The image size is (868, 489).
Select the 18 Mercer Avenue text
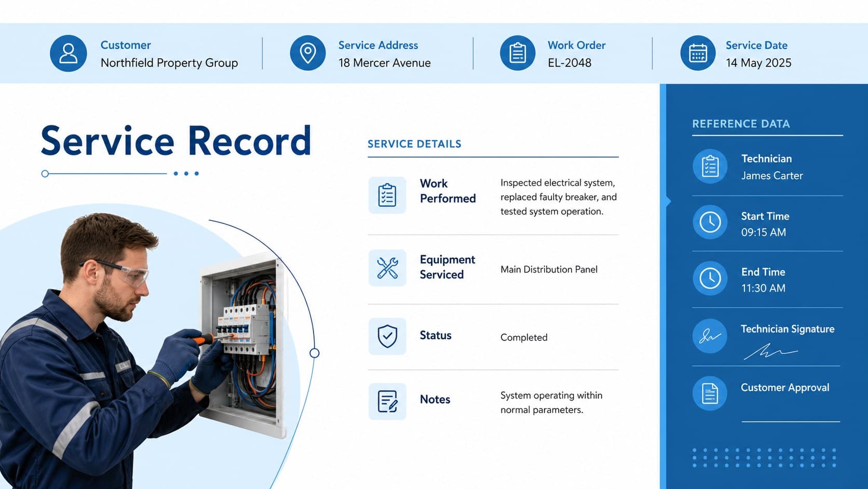pyautogui.click(x=385, y=63)
